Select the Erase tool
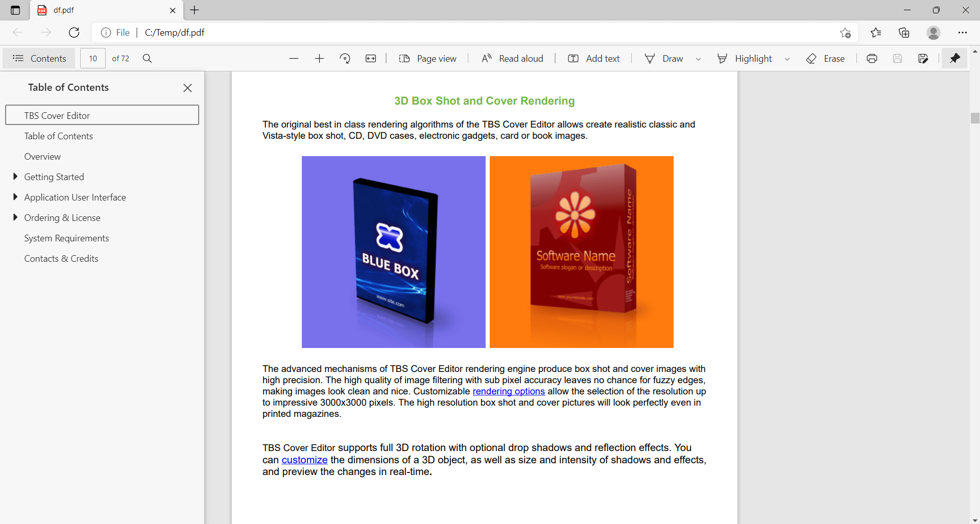 (825, 59)
